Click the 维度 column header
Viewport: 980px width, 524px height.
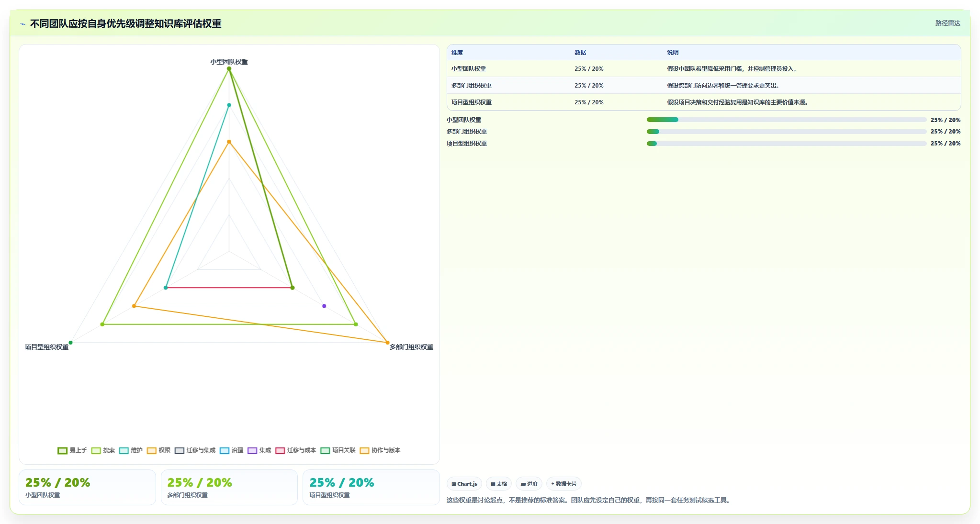[457, 53]
